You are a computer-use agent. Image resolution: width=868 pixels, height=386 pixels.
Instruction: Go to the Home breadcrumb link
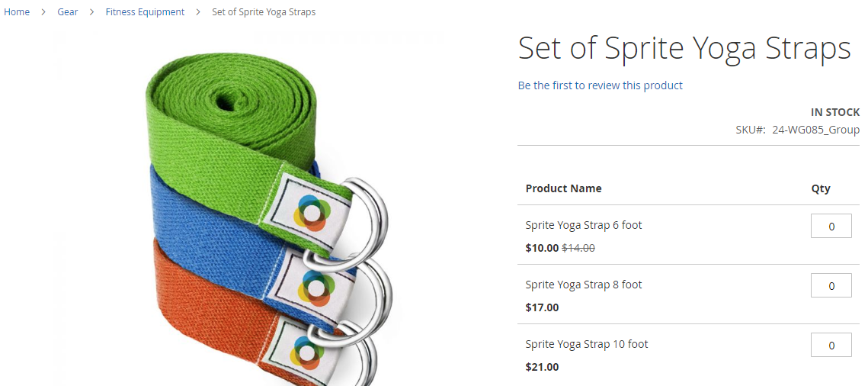tap(17, 11)
